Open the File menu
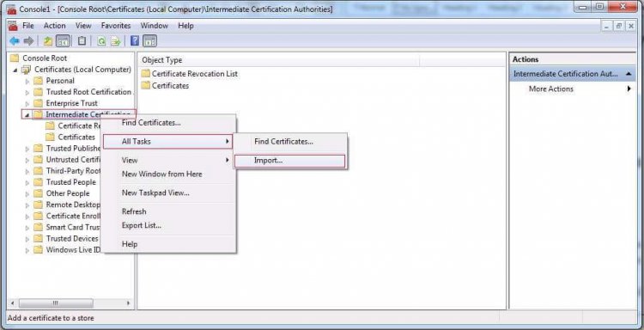This screenshot has height=330, width=644. click(x=28, y=26)
